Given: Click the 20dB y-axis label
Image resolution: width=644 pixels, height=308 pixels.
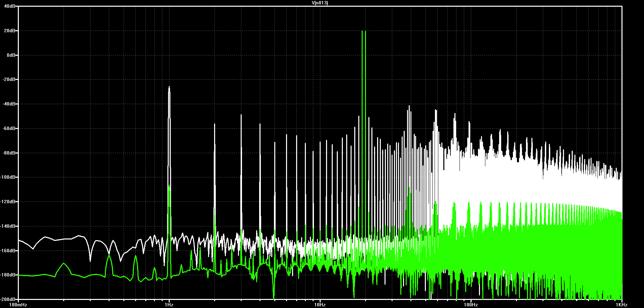Looking at the screenshot, I should coord(10,31).
